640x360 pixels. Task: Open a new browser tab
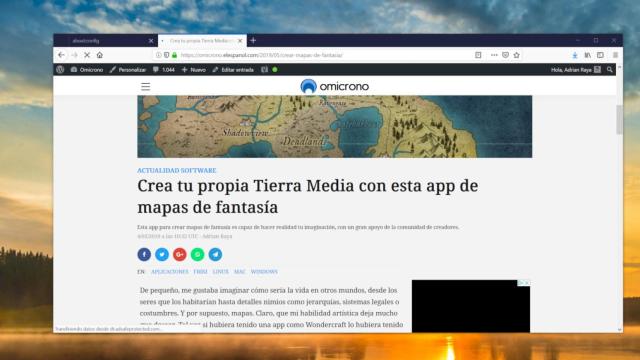pos(253,40)
